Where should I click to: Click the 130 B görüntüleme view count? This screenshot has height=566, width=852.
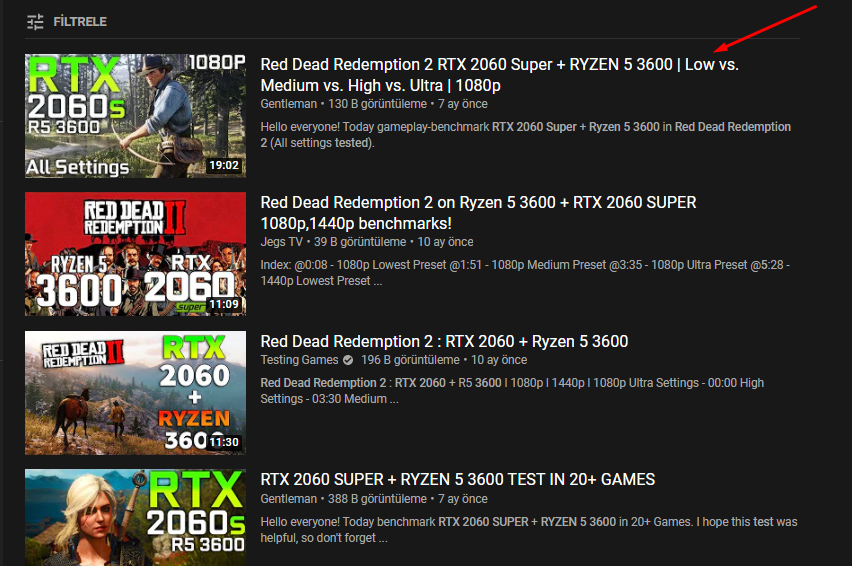pyautogui.click(x=377, y=104)
